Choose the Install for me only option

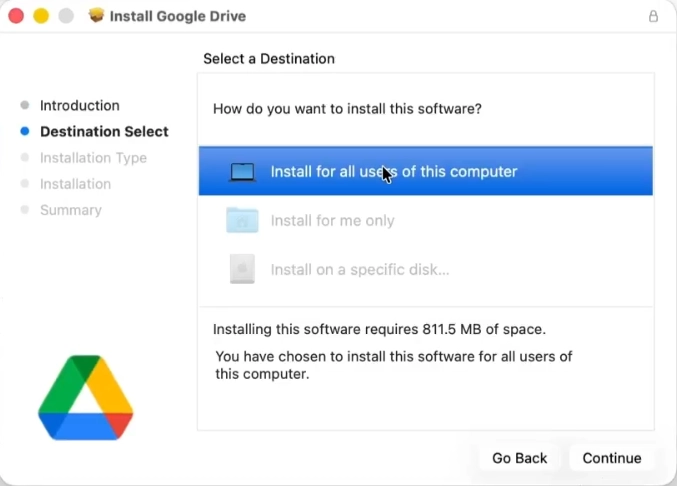pyautogui.click(x=426, y=221)
